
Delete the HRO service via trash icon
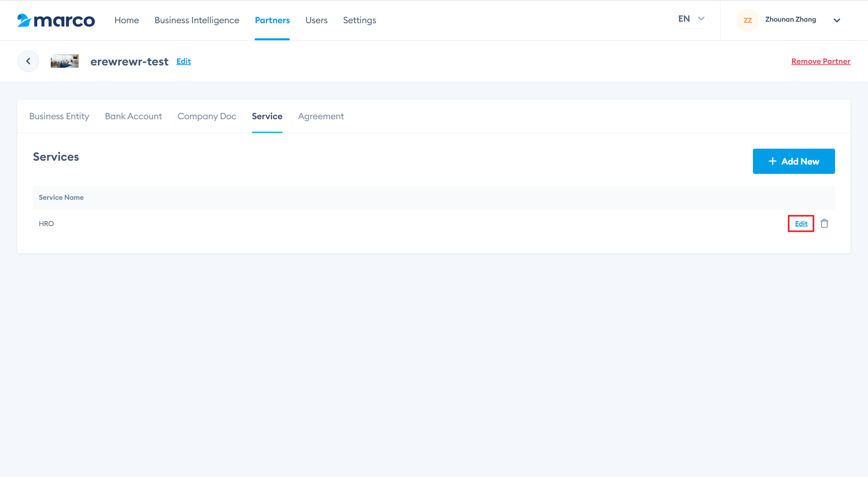coord(824,223)
